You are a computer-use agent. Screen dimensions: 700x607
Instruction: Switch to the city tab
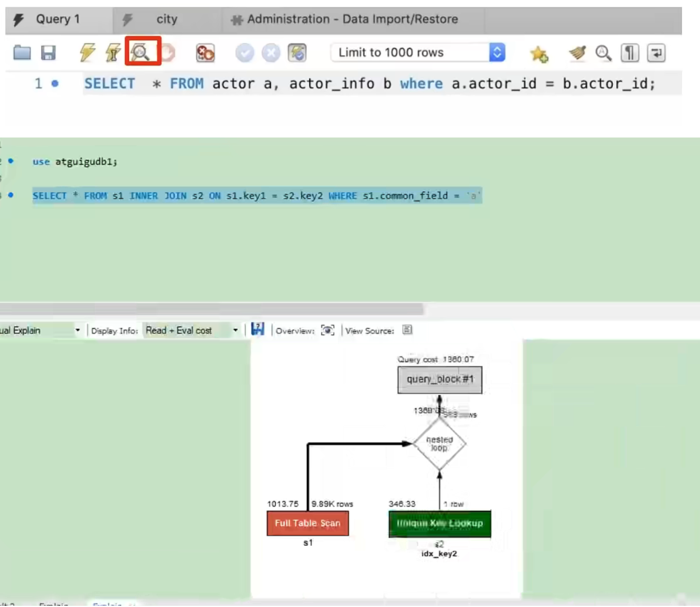(166, 19)
